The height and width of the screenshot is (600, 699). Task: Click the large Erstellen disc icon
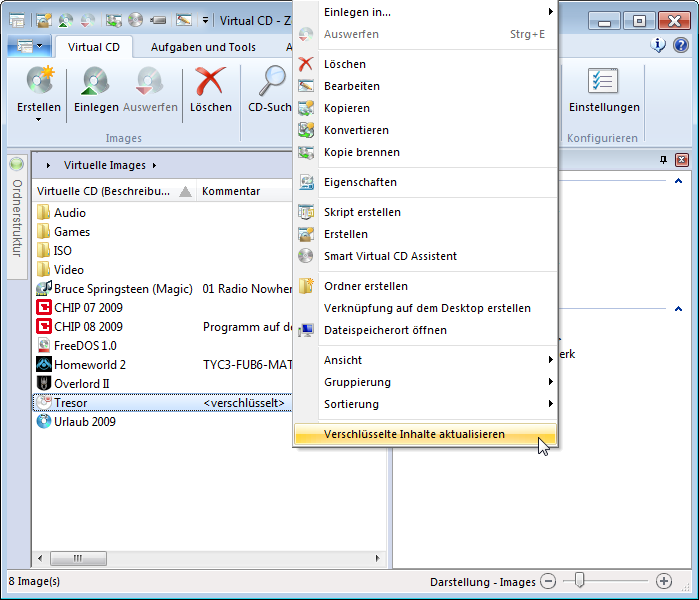coord(40,81)
